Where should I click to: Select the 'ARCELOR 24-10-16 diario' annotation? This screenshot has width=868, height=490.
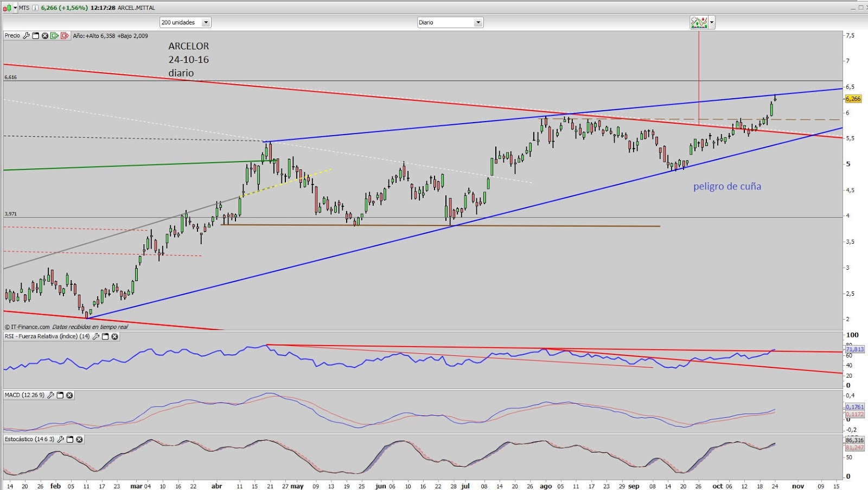point(188,59)
